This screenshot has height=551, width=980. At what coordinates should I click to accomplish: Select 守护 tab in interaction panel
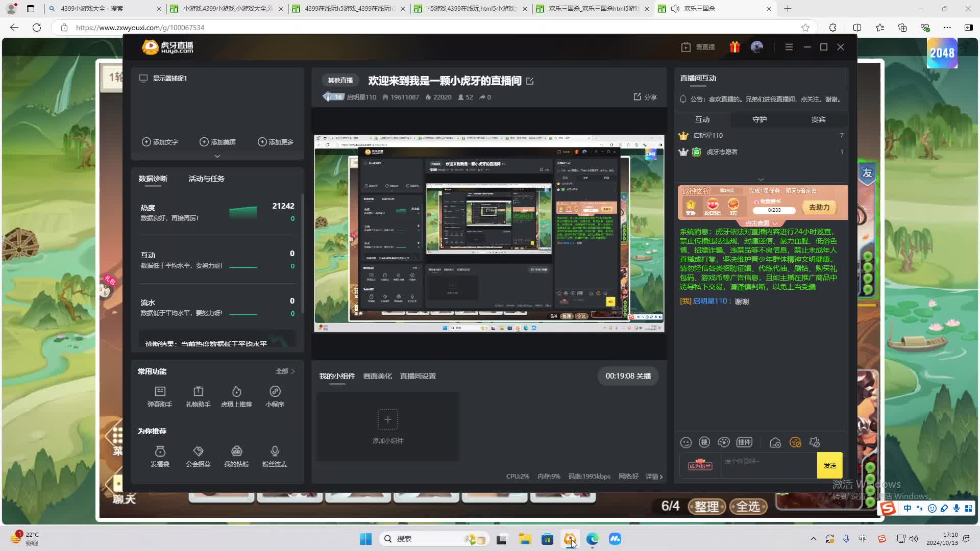pyautogui.click(x=759, y=119)
